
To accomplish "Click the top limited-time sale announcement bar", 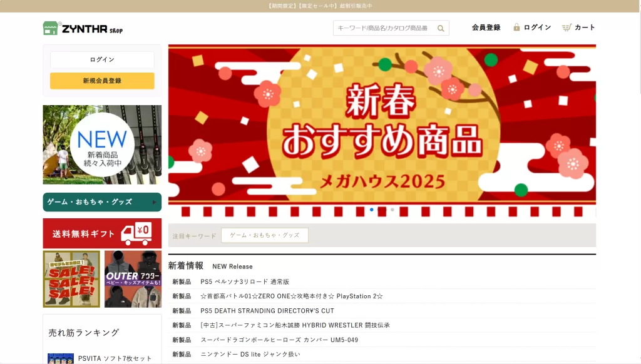I will point(320,6).
